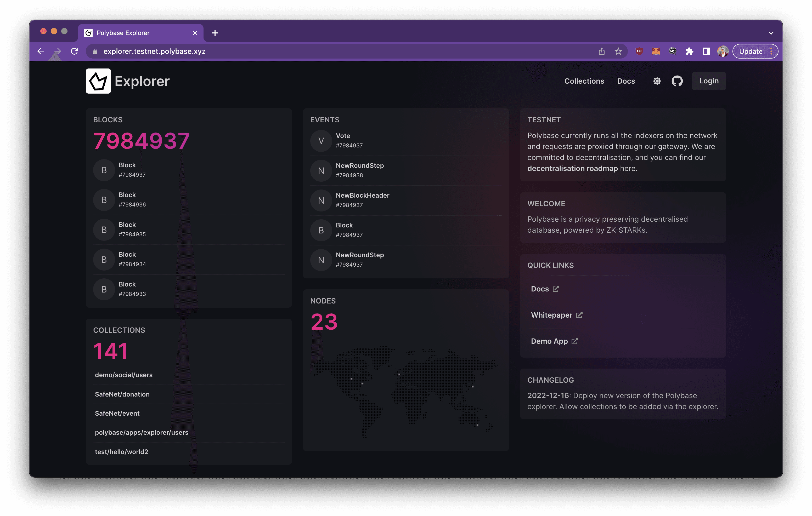The image size is (812, 516).
Task: Open Docs in the top navigation
Action: (626, 81)
